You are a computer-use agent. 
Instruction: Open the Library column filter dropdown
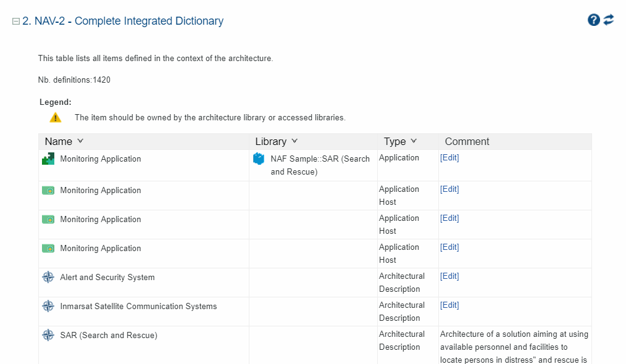(294, 141)
